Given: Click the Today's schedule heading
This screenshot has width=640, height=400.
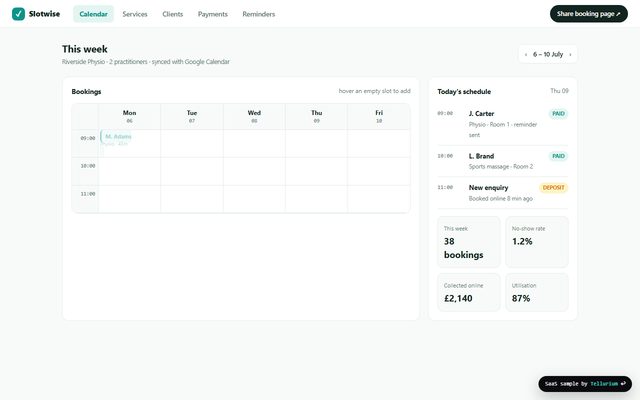Looking at the screenshot, I should coord(464,92).
